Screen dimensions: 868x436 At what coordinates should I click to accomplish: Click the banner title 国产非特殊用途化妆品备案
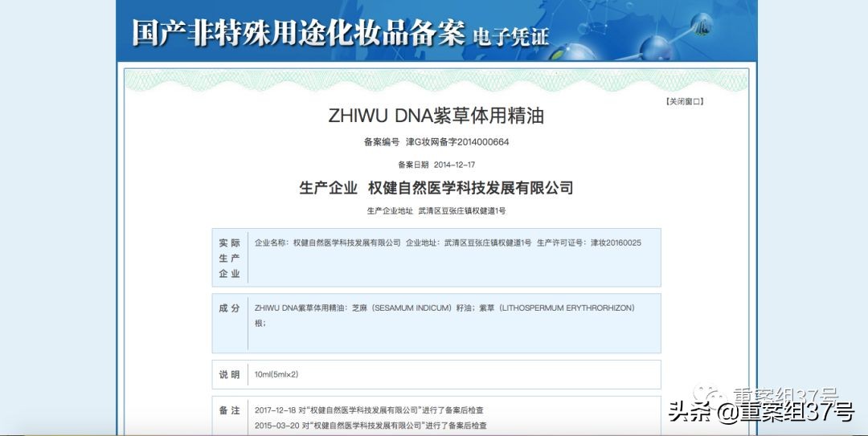click(298, 32)
